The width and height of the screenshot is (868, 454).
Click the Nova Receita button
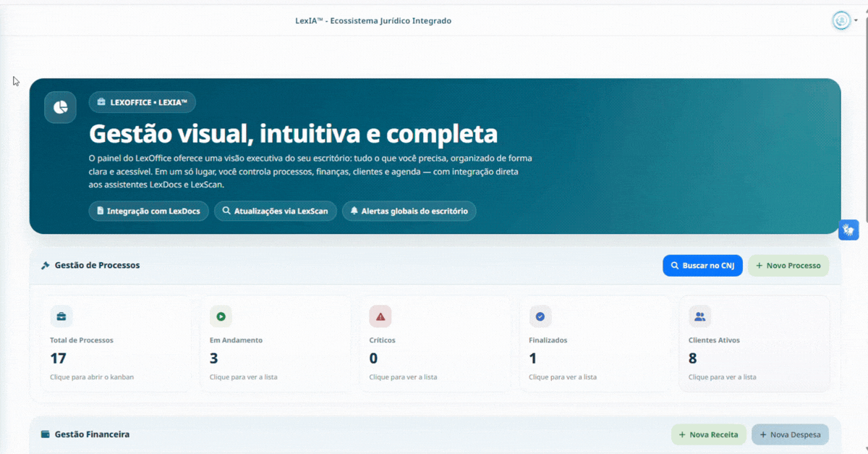click(709, 434)
